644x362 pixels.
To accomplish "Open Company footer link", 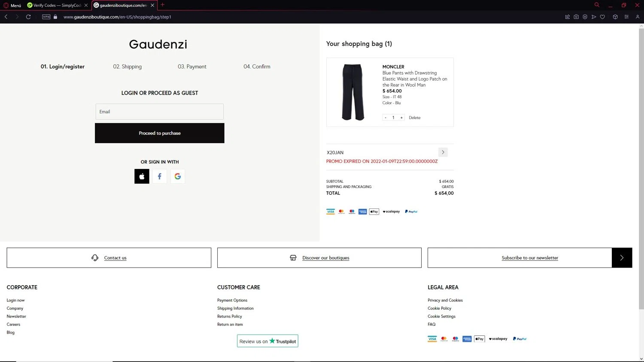I will (x=15, y=308).
